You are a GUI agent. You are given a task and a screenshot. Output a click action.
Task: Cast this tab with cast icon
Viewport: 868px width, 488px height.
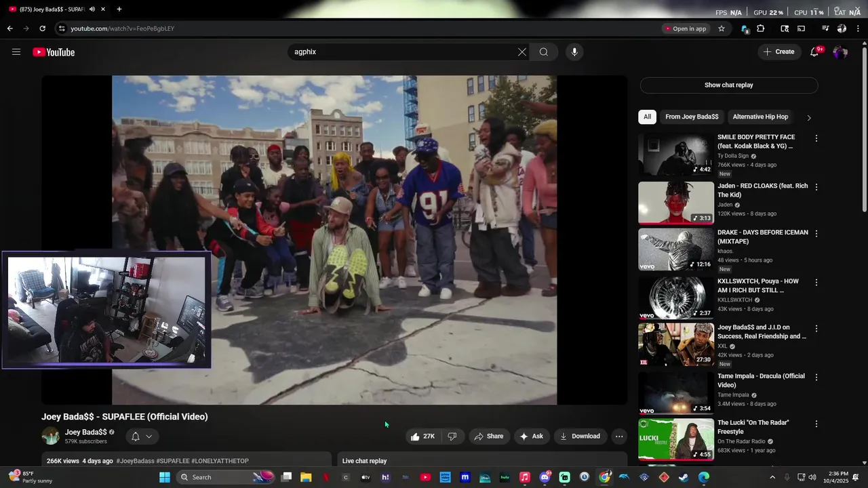click(801, 28)
